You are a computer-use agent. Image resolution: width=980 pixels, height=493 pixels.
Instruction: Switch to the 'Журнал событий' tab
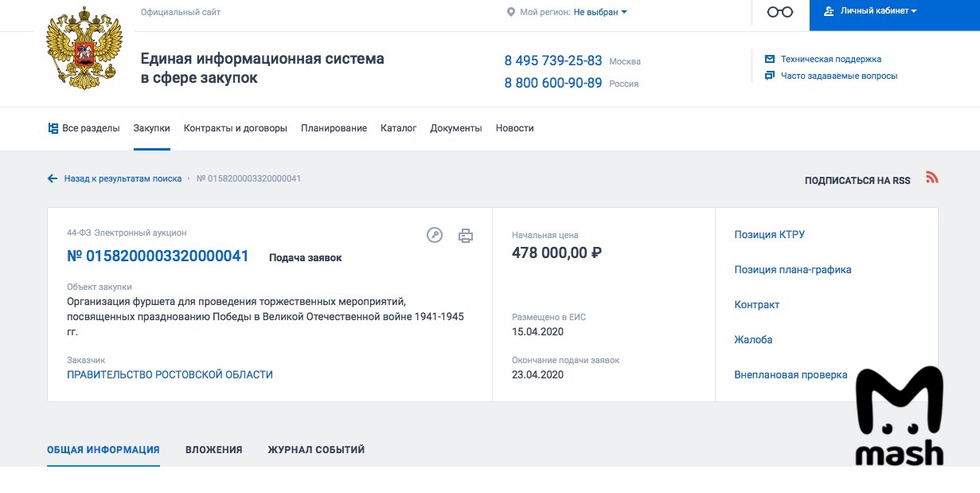(316, 450)
